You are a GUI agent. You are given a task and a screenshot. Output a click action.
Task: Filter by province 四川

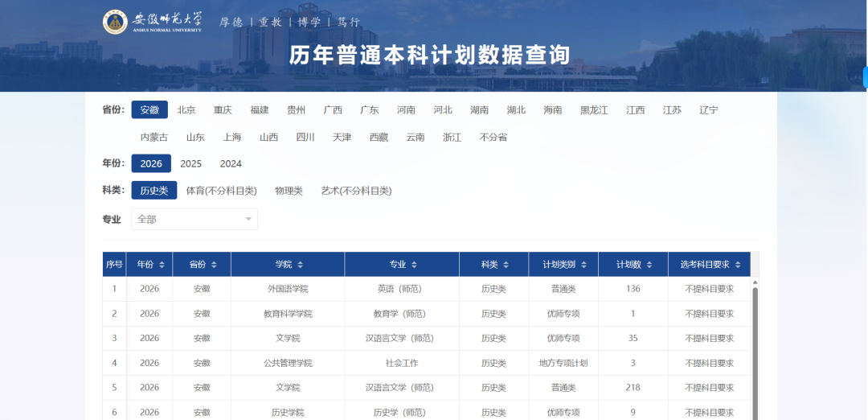tap(305, 137)
